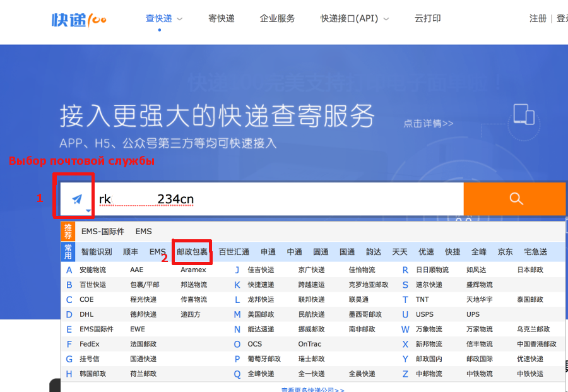Select 中国香港邮政 under letter X
This screenshot has height=392, width=568.
[x=536, y=344]
